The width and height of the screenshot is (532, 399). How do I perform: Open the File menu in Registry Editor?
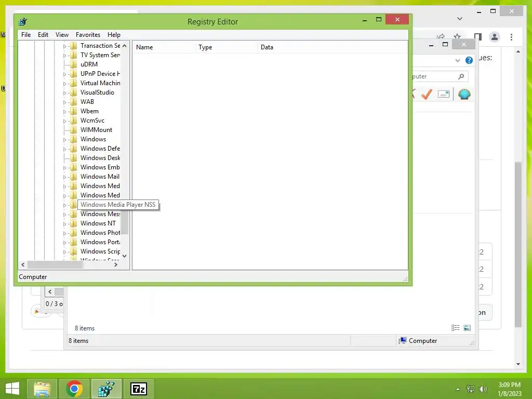click(x=26, y=35)
